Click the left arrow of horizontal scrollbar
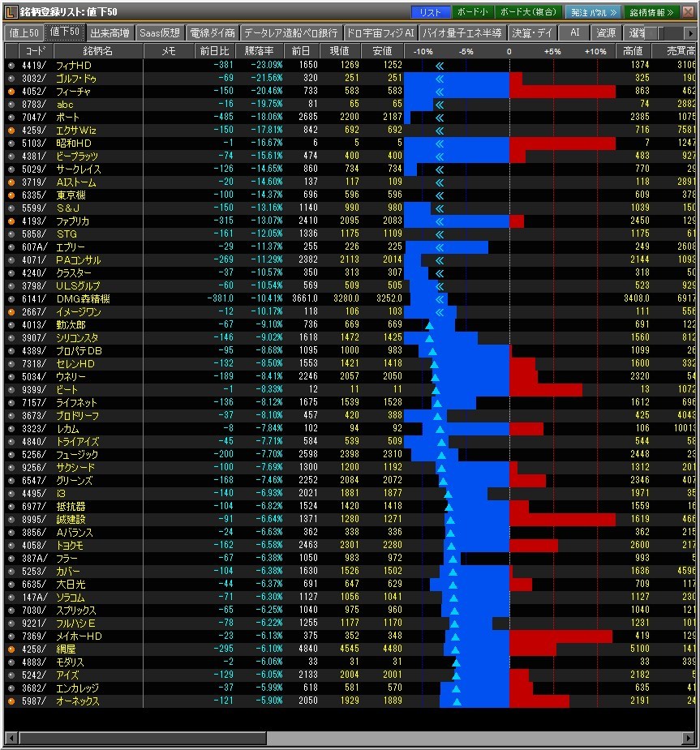700x750 pixels. (12, 738)
